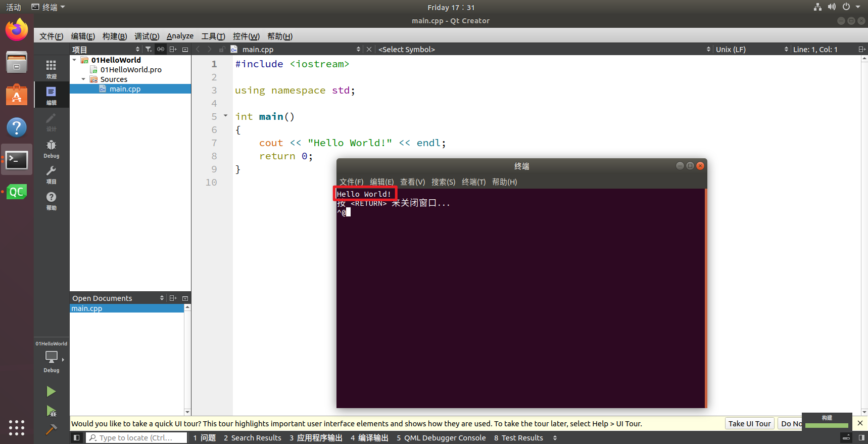Open the Select Symbol dropdown

click(x=544, y=49)
